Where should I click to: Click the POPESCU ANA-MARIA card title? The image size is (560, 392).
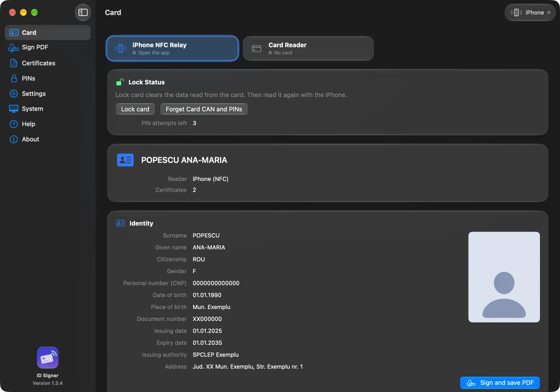click(184, 160)
